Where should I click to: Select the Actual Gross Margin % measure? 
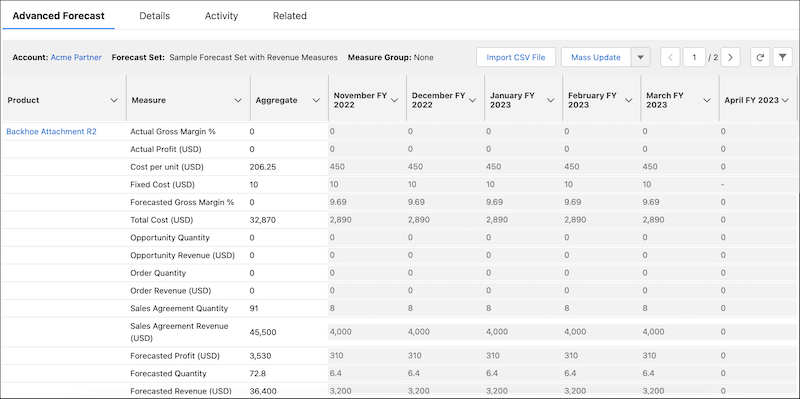click(x=173, y=132)
